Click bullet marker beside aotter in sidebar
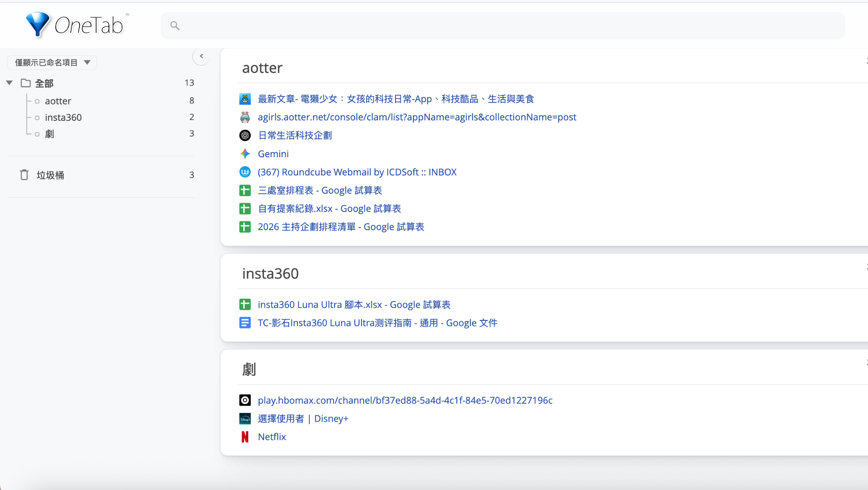 pos(37,101)
